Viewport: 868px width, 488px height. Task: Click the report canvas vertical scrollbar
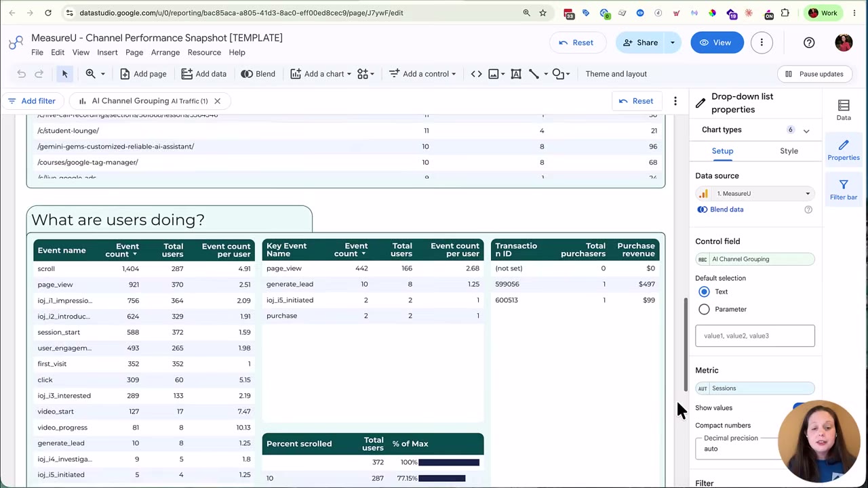(686, 346)
